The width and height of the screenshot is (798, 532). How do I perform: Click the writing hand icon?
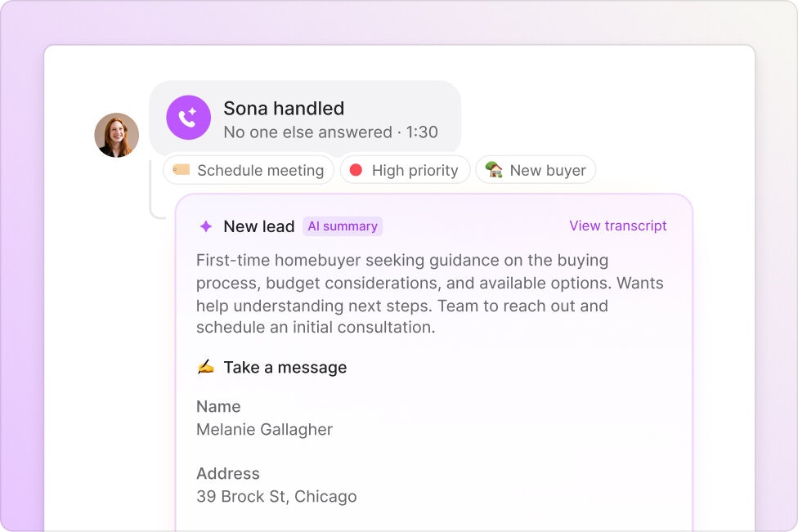[205, 367]
